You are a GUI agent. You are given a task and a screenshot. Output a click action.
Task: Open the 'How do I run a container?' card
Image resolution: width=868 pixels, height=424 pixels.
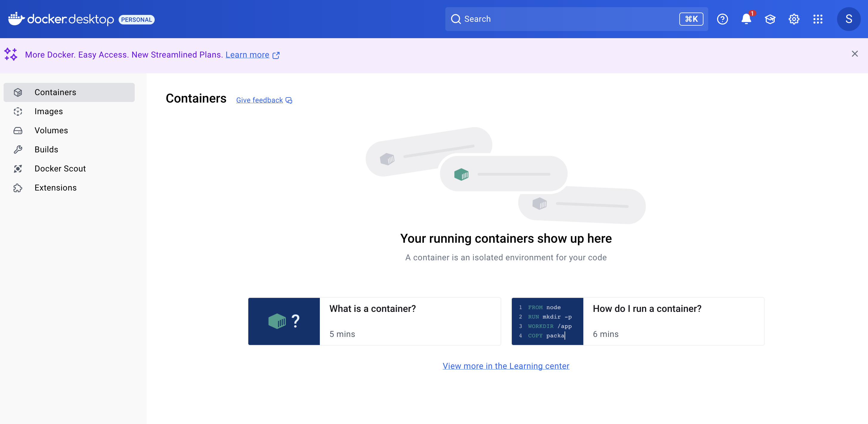point(638,321)
